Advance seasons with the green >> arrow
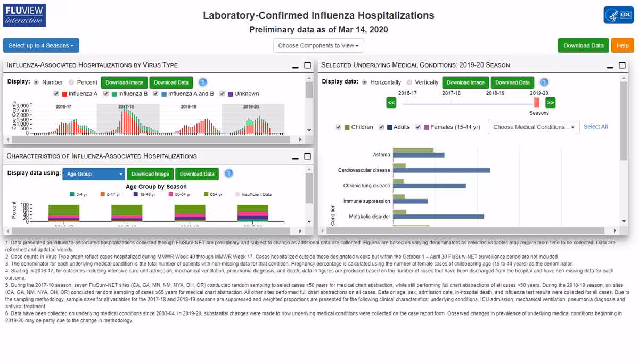This screenshot has width=639, height=364. click(x=551, y=103)
